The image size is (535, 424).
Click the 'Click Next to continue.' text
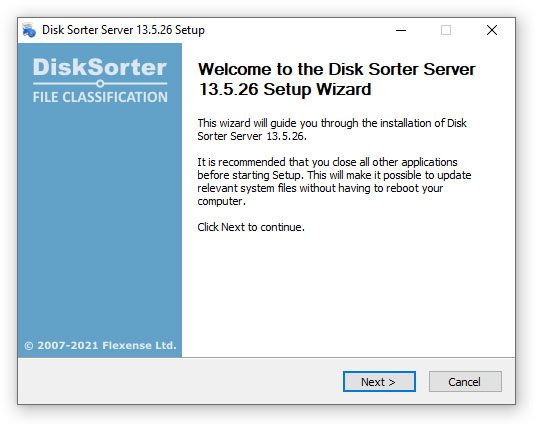[x=251, y=227]
